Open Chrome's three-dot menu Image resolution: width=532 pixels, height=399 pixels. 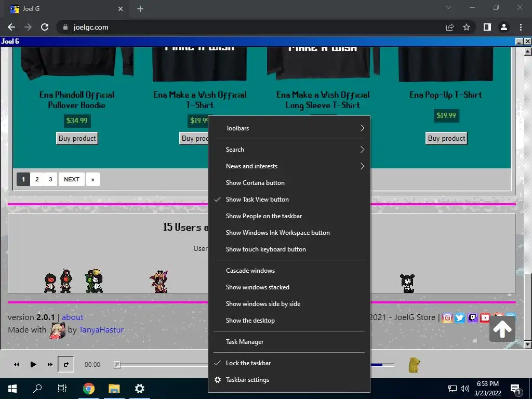521,27
